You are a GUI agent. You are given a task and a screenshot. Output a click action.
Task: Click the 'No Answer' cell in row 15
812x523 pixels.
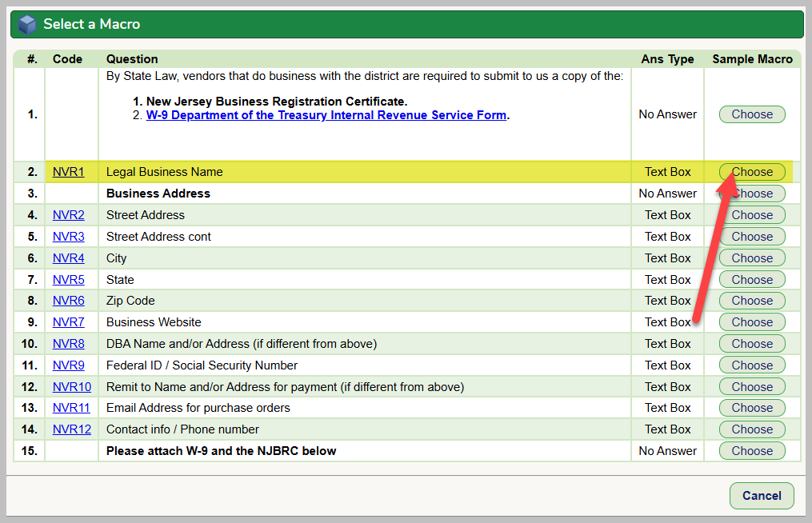(667, 451)
